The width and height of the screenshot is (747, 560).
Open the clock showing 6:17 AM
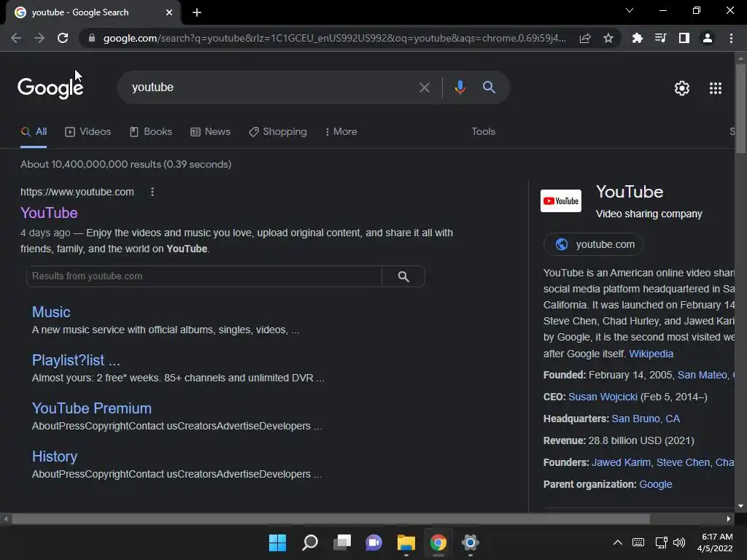point(715,542)
